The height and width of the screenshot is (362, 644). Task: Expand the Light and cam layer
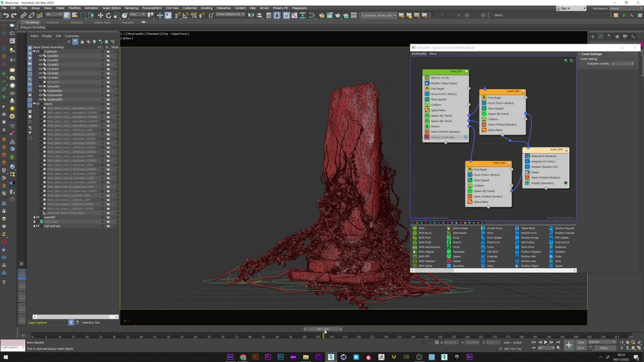(x=34, y=226)
